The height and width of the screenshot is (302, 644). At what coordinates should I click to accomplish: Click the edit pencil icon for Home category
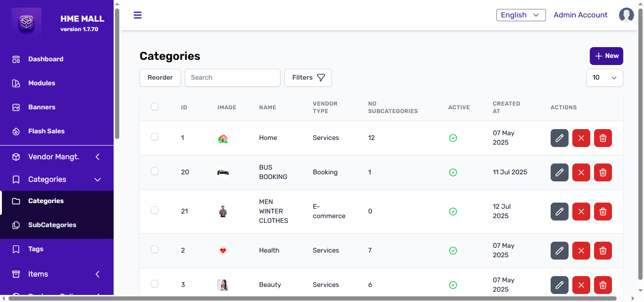click(559, 138)
